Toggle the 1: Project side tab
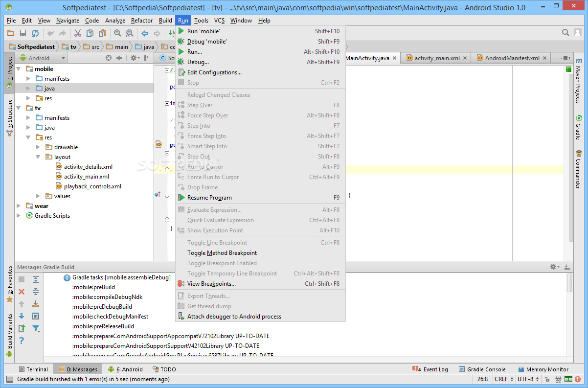The height and width of the screenshot is (388, 588). (9, 72)
